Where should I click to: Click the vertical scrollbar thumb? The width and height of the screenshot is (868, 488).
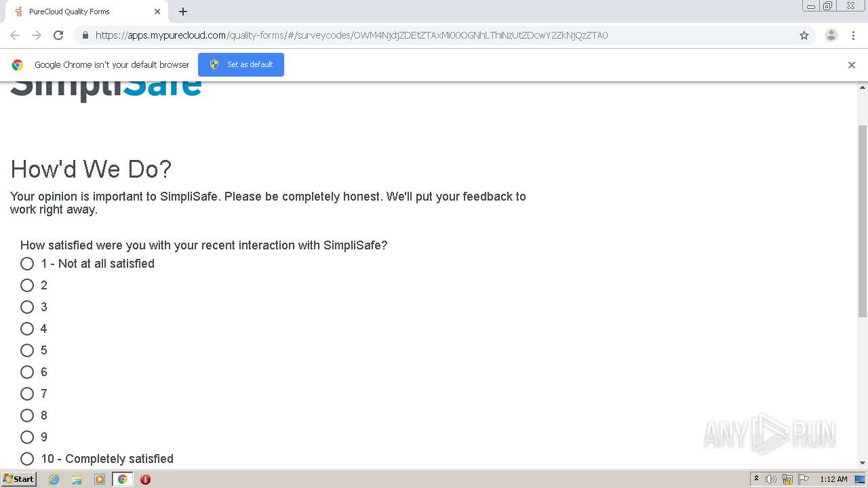click(863, 221)
